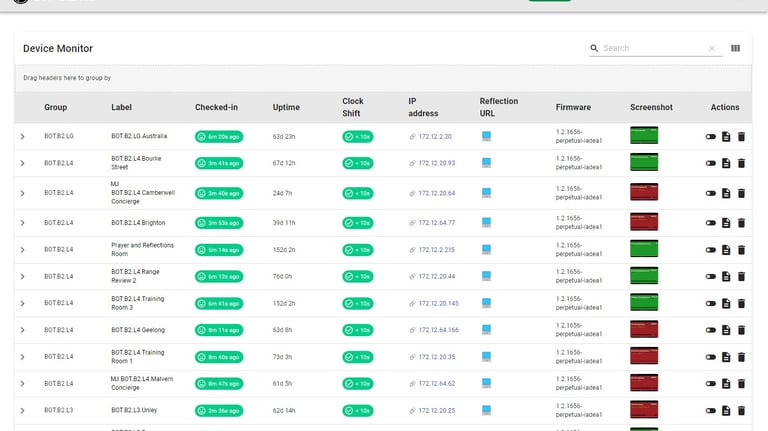
Task: Expand the BOT.B2.L4 Bourke Street row
Action: tap(23, 163)
